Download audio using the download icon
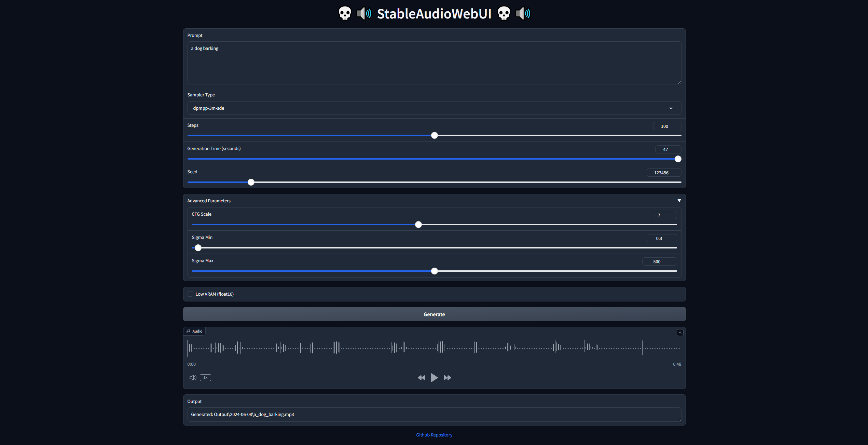This screenshot has width=868, height=445. click(680, 333)
